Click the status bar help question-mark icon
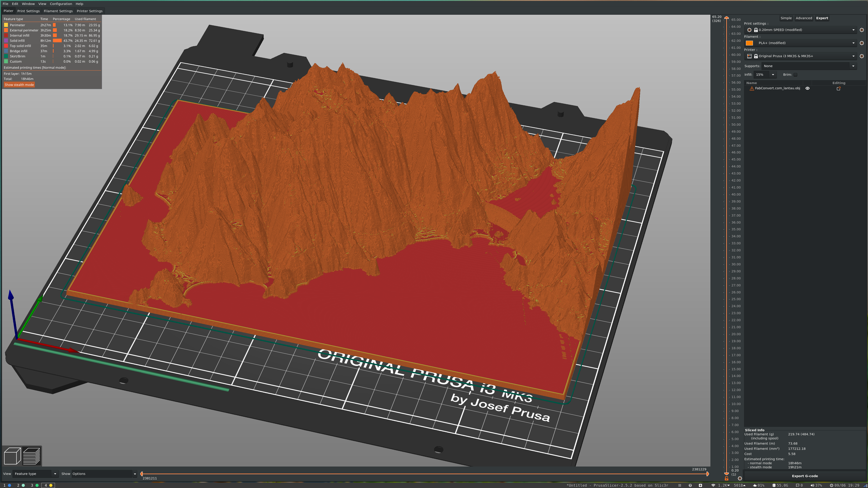868x488 pixels. click(690, 485)
